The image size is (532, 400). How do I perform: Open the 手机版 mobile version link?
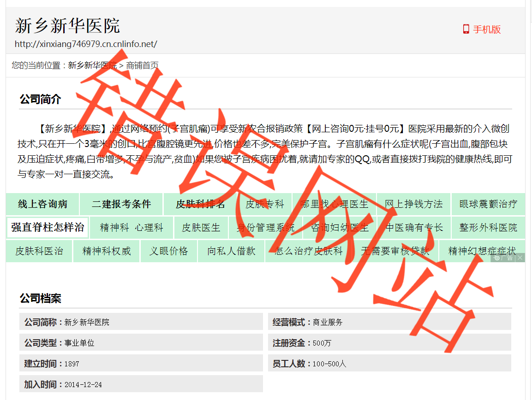tap(487, 29)
